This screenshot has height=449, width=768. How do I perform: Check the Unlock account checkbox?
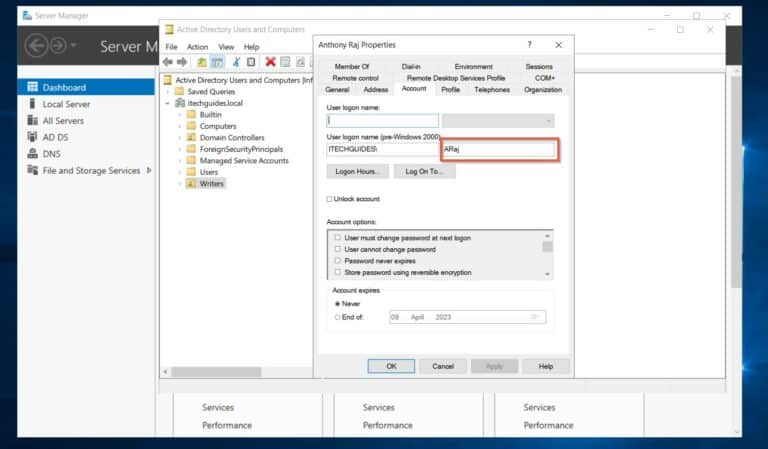click(x=329, y=199)
